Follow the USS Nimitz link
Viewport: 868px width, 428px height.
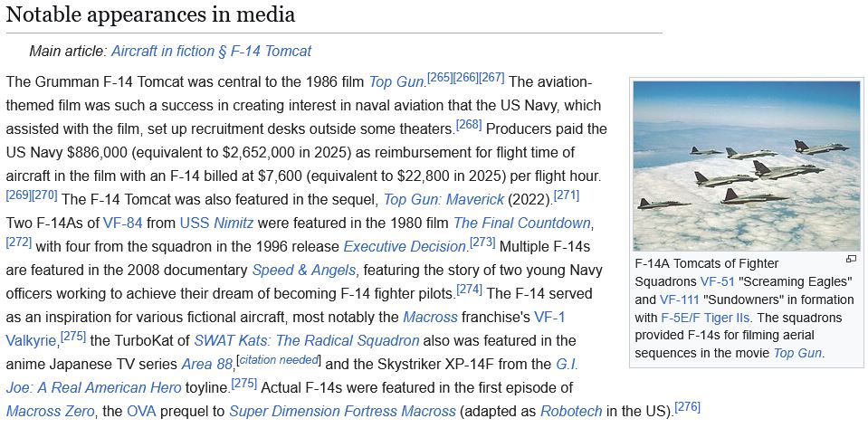click(216, 224)
